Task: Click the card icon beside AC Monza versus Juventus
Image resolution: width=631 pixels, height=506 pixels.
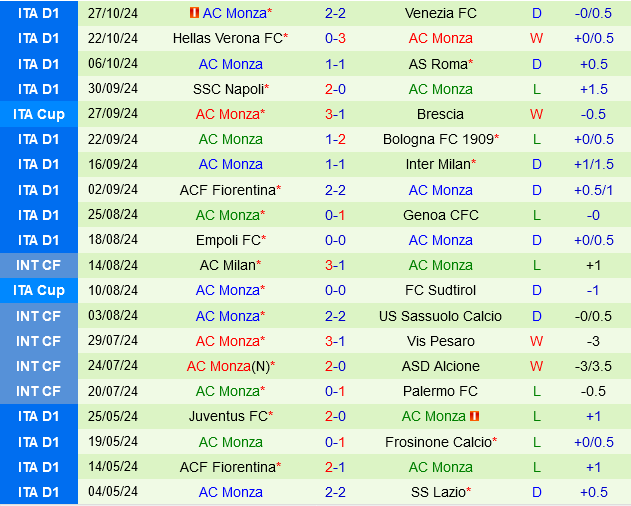Action: point(474,416)
